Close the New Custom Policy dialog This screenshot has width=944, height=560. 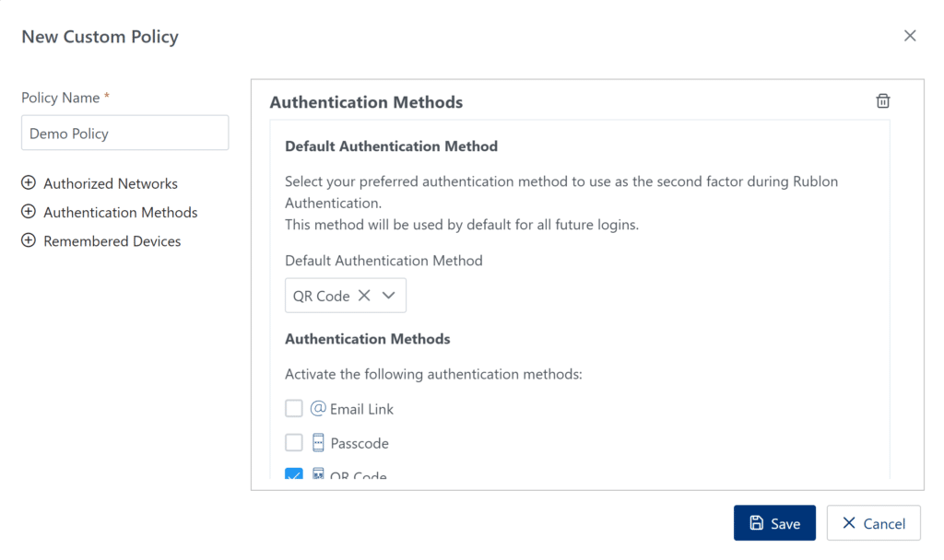click(910, 36)
